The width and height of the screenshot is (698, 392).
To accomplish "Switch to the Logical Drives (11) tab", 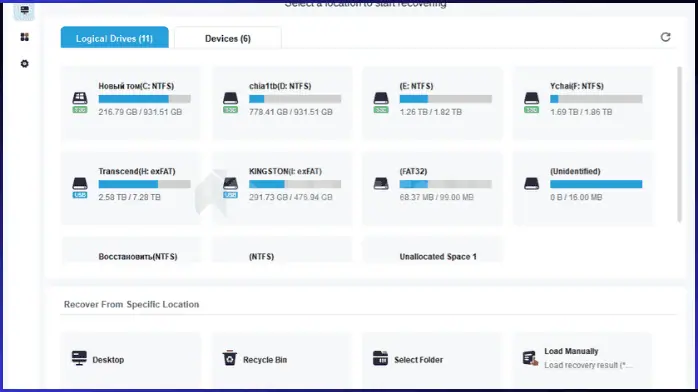I will (x=114, y=38).
